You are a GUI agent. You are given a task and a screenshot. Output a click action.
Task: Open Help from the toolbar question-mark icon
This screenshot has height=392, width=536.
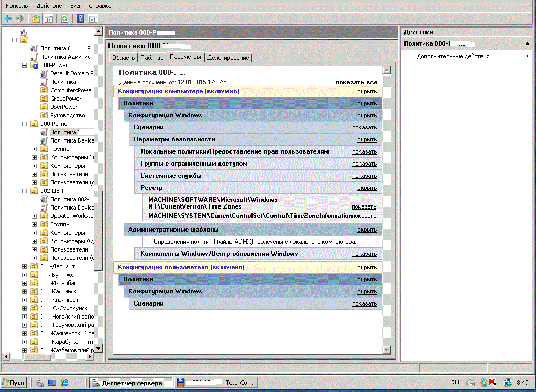80,18
